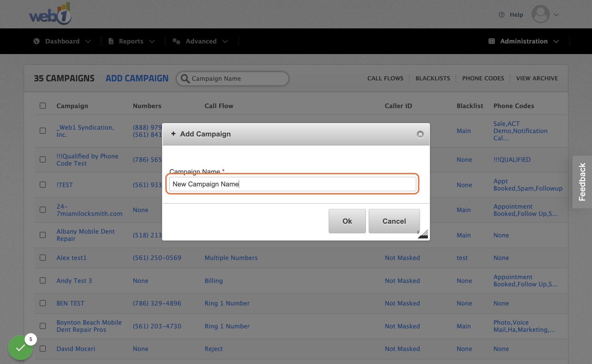Click the Advanced gears icon
The height and width of the screenshot is (364, 592).
(x=176, y=41)
